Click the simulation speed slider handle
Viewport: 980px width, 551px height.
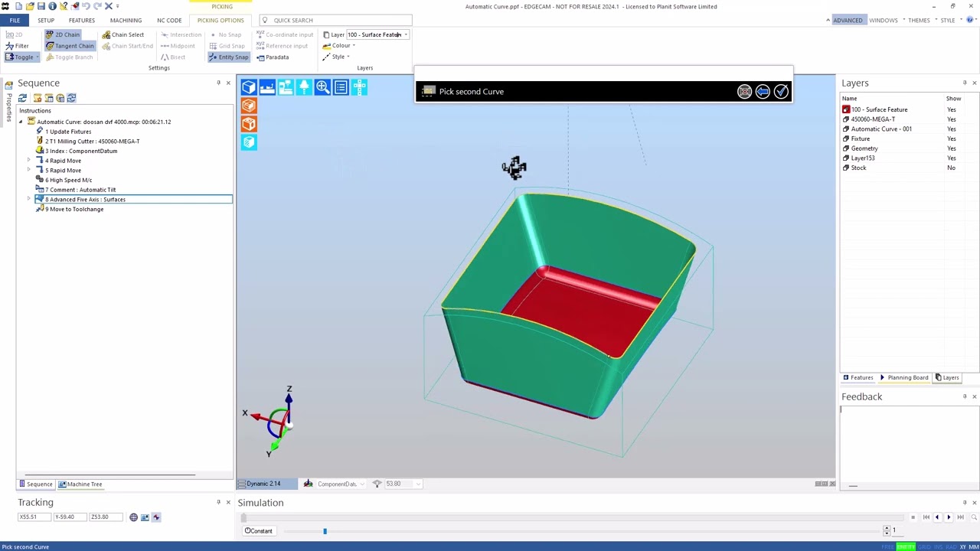[325, 530]
